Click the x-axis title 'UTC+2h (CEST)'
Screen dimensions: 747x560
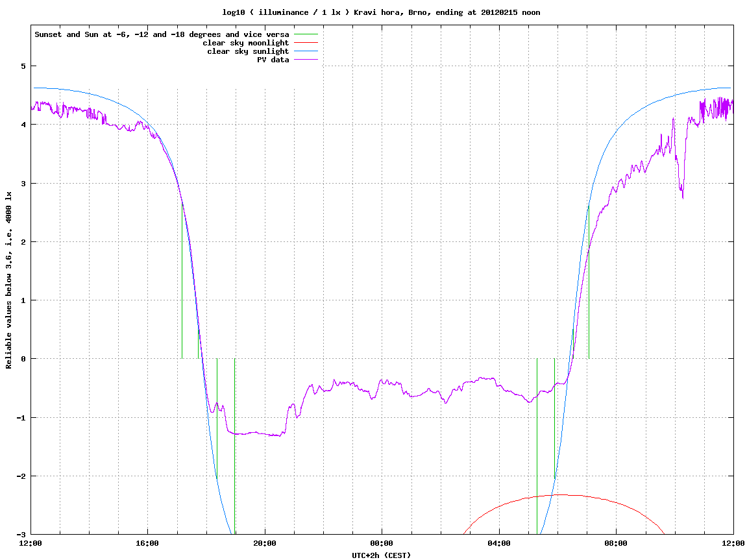(381, 555)
